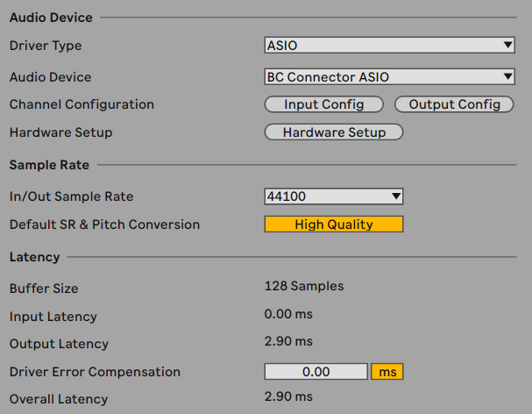Open Hardware Setup button
This screenshot has height=414, width=532.
point(334,132)
